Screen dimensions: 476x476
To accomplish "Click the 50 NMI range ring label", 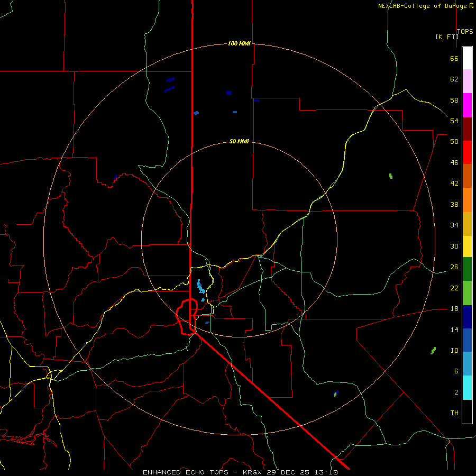I will tap(239, 141).
